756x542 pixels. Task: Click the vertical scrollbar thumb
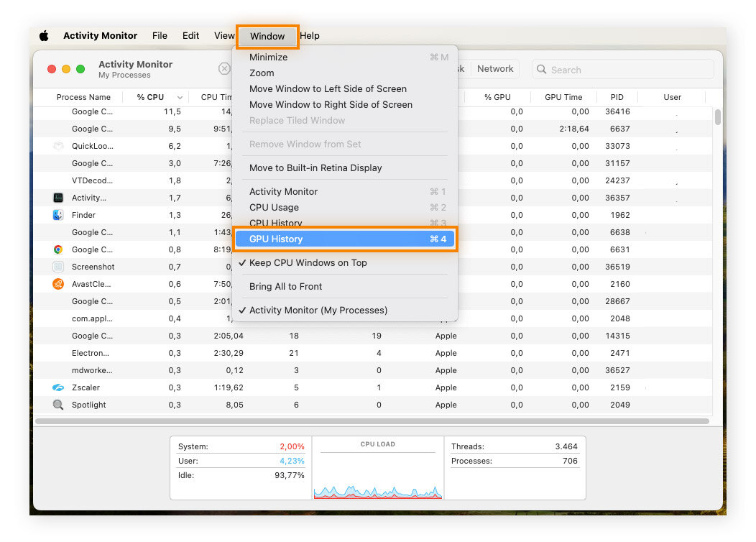718,117
